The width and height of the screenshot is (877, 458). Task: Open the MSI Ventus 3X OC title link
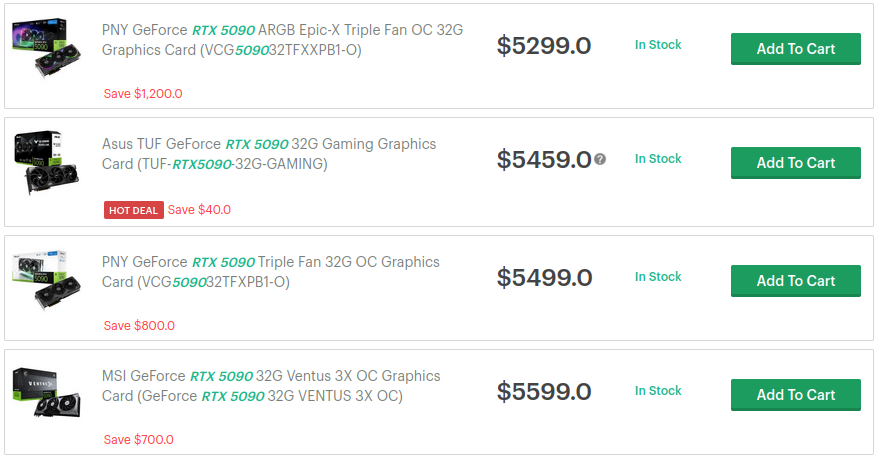pos(270,385)
